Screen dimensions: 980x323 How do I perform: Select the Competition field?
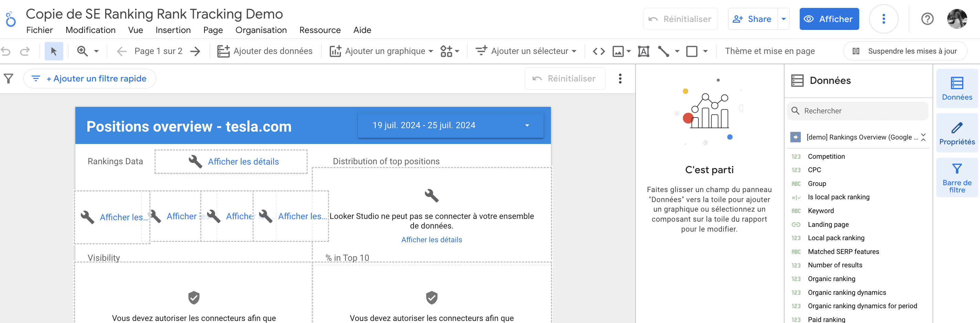coord(826,157)
